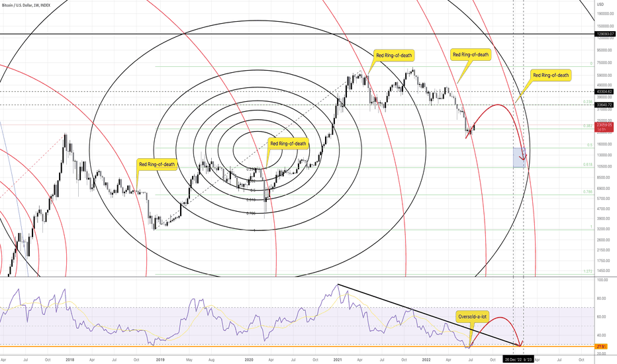Click the 4700.00 price scale label
Image resolution: width=617 pixels, height=364 pixels.
pos(605,208)
